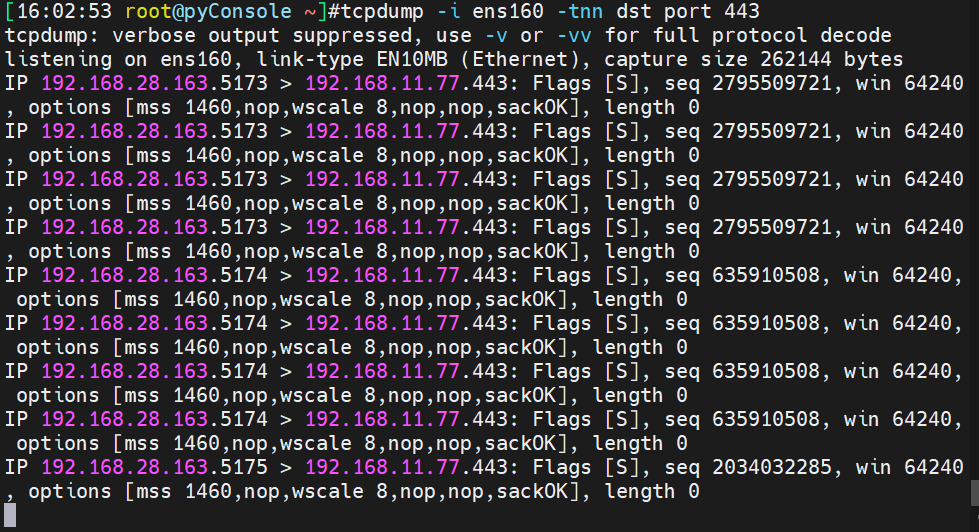Click the terminal cursor block at the bottom
Screen dimensions: 979x532
pos(10,516)
